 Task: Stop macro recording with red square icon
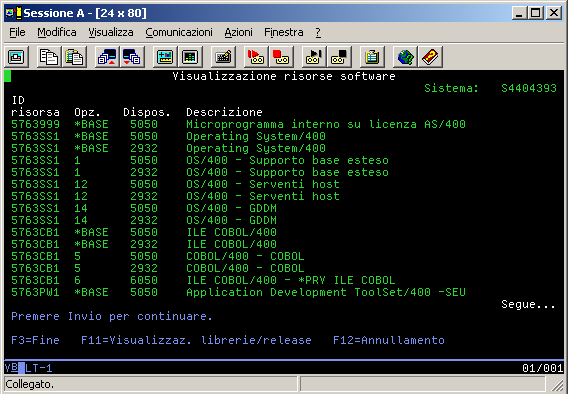[281, 57]
